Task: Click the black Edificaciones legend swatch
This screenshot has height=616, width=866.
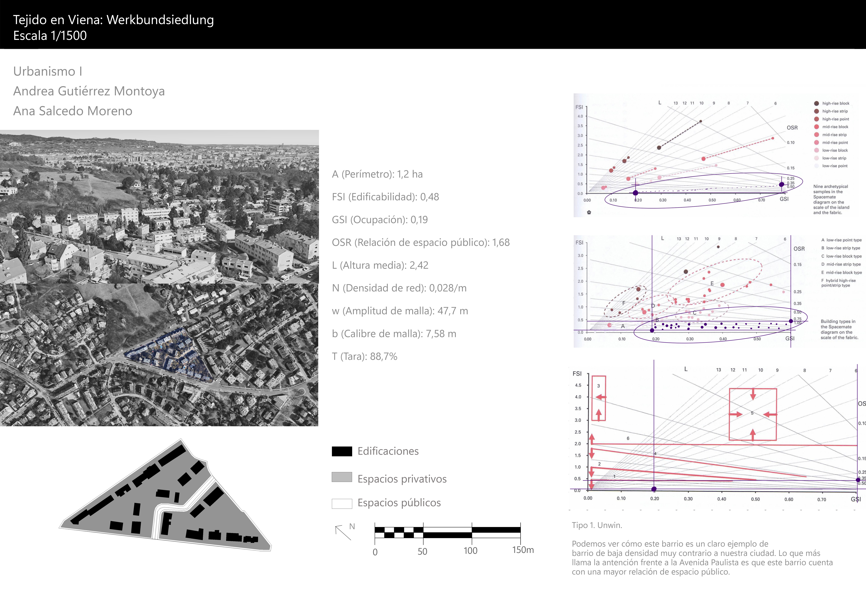Action: click(x=342, y=451)
